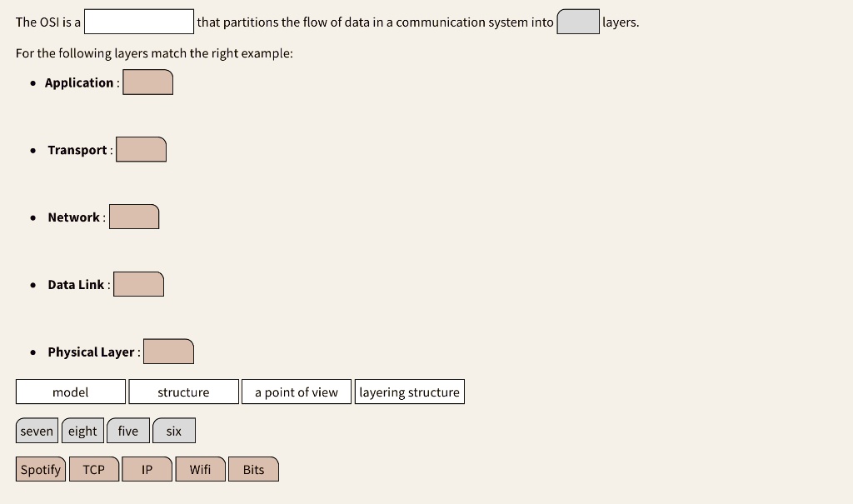The width and height of the screenshot is (853, 504).
Task: Select the Spotify example token
Action: pyautogui.click(x=40, y=469)
